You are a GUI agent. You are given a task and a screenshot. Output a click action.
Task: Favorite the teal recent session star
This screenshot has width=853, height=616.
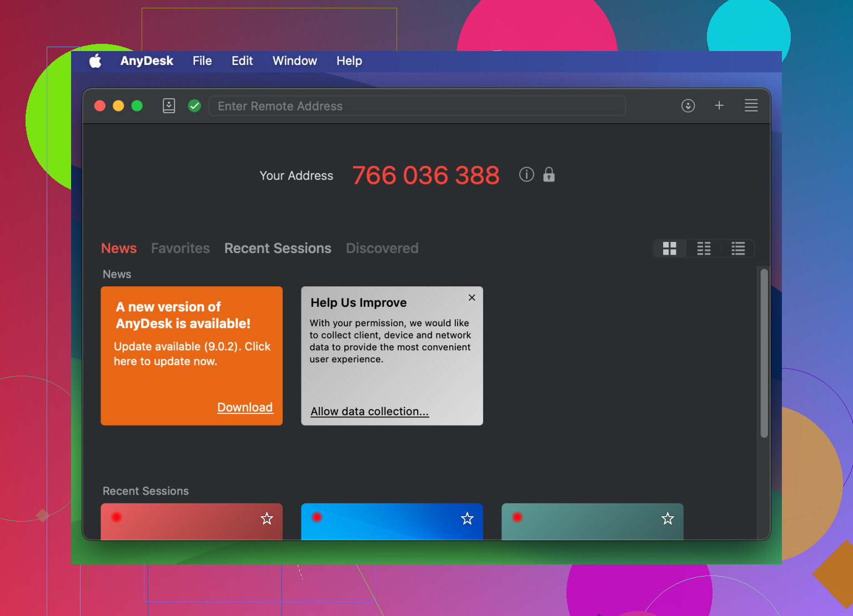(668, 518)
